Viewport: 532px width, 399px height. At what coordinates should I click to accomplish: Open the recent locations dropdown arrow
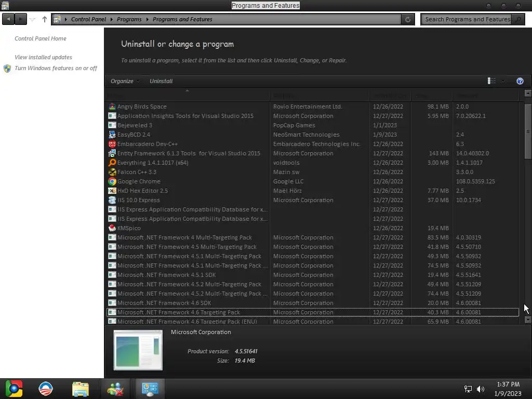33,19
